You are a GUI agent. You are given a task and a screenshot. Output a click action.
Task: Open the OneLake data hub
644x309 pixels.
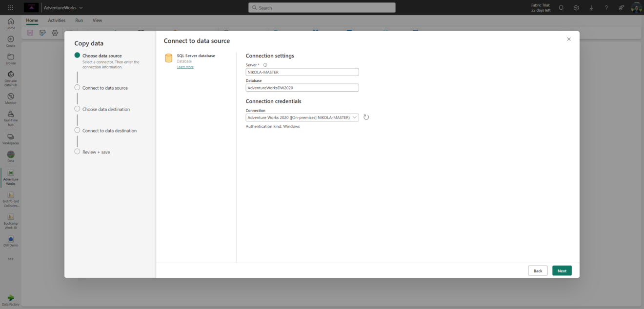(x=10, y=76)
